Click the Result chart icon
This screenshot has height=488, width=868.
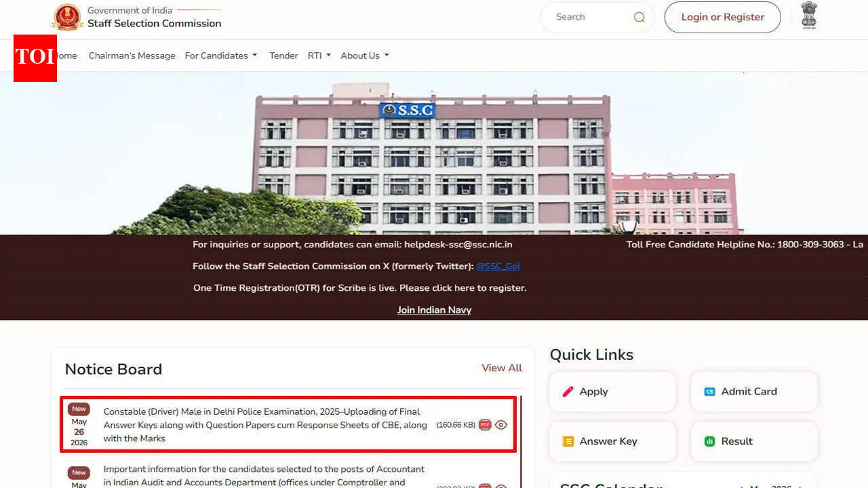tap(709, 441)
